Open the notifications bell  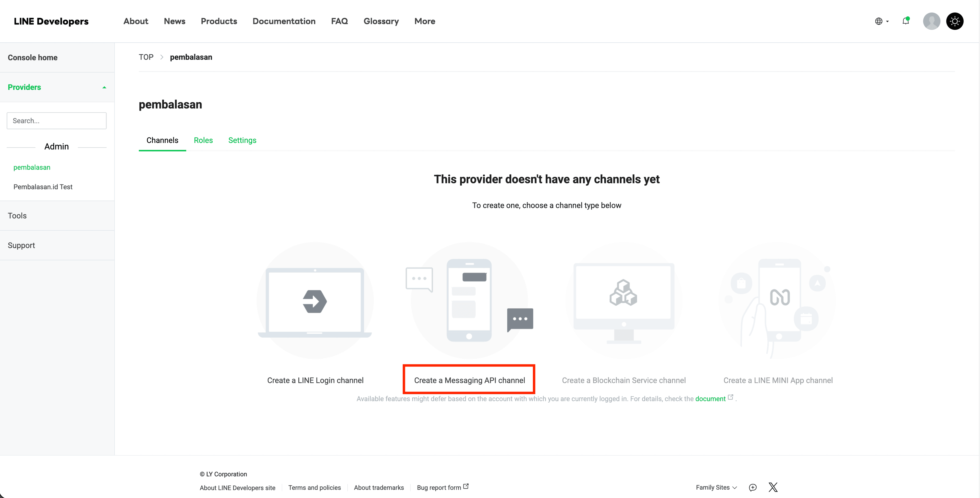coord(906,21)
